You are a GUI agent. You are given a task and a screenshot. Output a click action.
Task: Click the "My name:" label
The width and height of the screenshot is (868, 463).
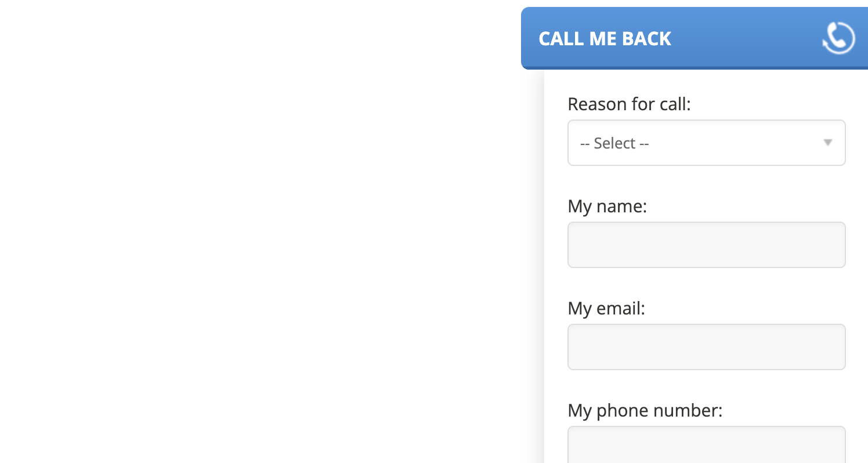coord(607,207)
